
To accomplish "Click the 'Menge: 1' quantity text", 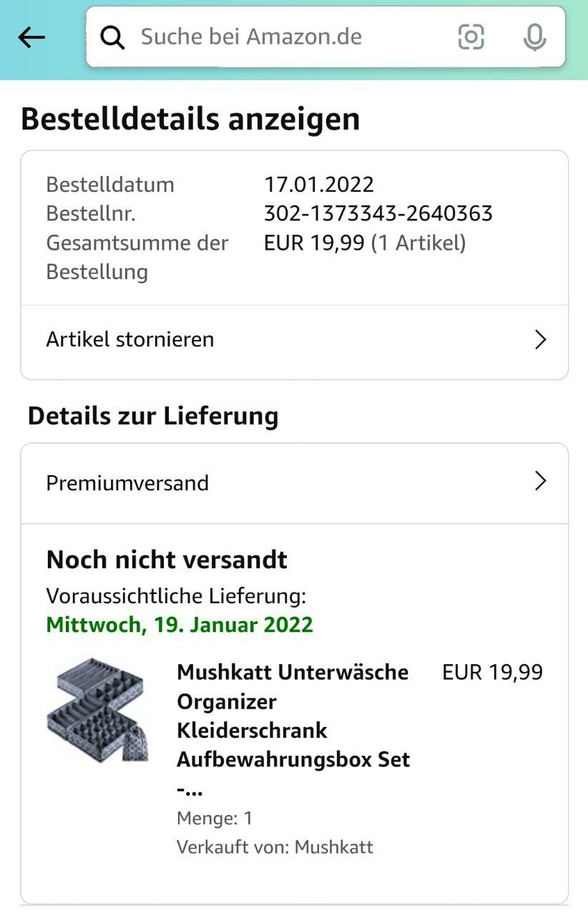I will pos(215,818).
